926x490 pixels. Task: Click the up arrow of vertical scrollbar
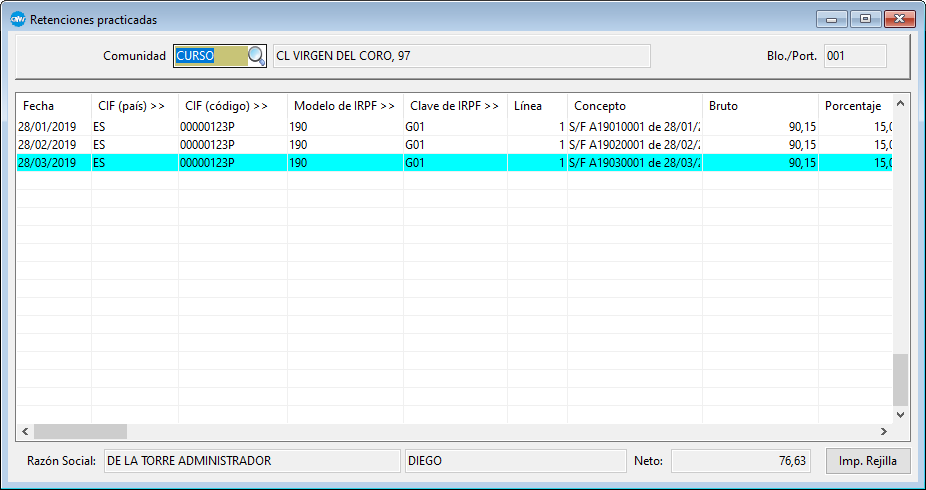[x=900, y=102]
